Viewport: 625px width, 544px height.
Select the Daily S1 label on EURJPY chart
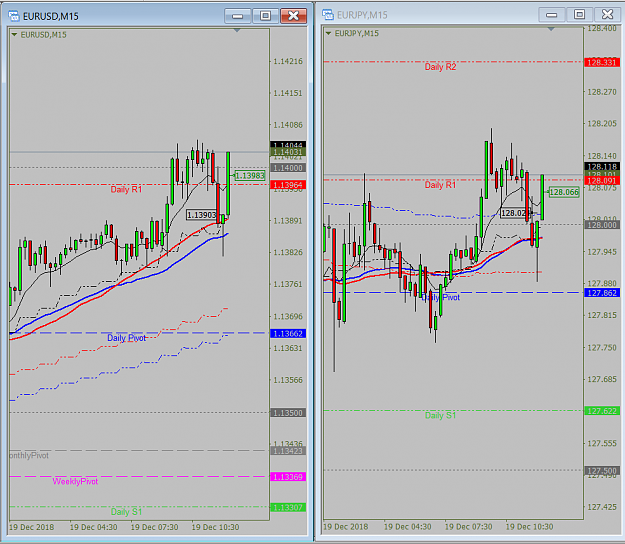click(x=440, y=416)
